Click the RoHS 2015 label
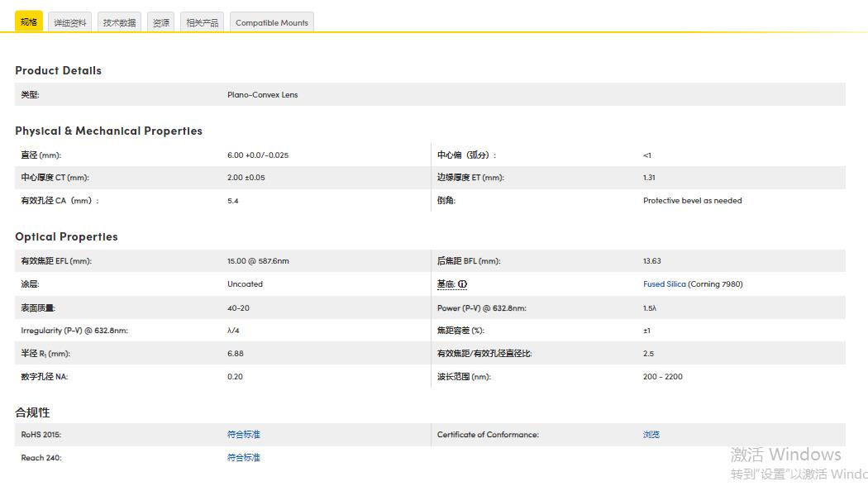This screenshot has width=868, height=486. pos(41,435)
